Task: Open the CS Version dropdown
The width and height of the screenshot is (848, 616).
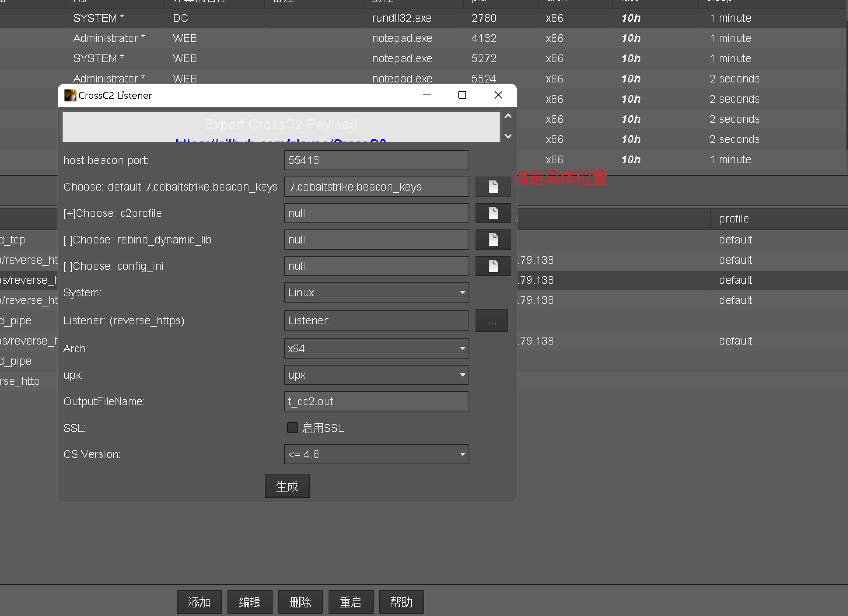Action: pyautogui.click(x=376, y=454)
